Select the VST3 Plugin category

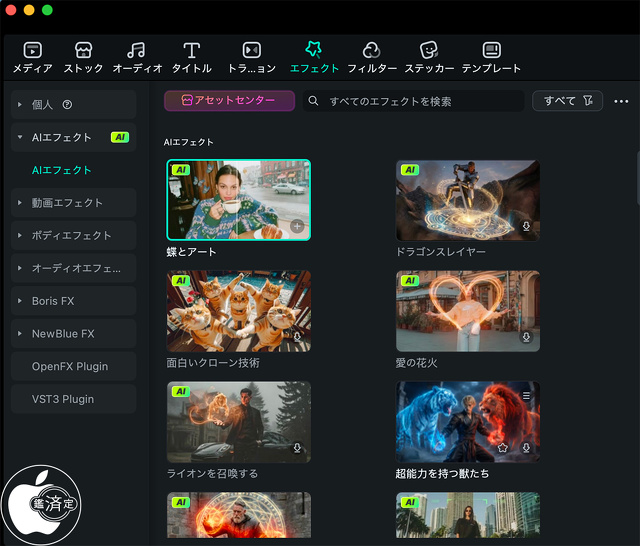coord(73,399)
